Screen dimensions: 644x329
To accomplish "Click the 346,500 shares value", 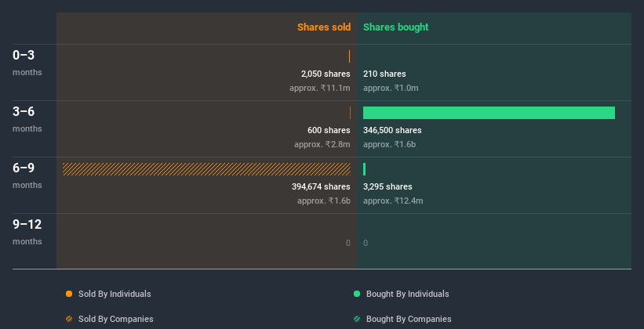I will pos(392,130).
